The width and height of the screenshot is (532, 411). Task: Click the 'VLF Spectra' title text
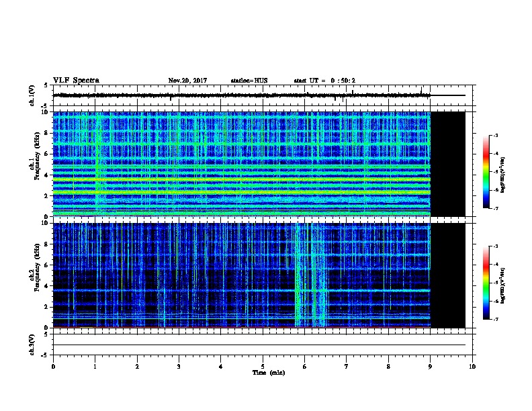pyautogui.click(x=76, y=81)
